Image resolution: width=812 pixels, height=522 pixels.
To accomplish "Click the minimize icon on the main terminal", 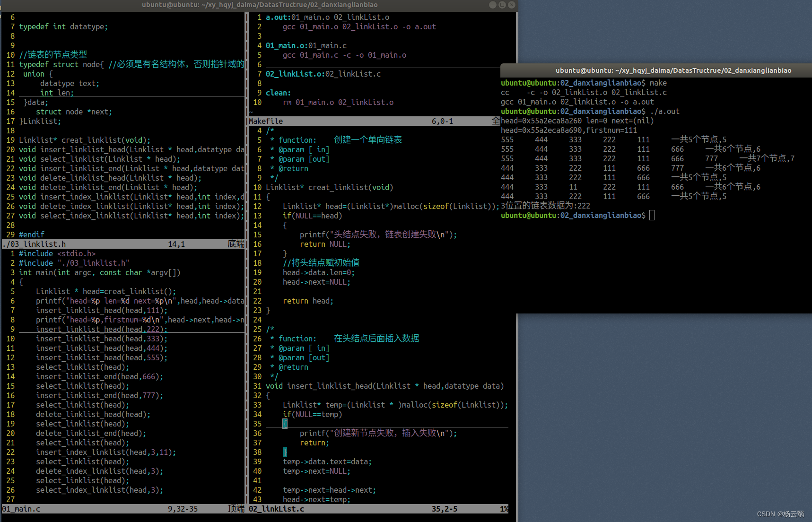I will [492, 5].
